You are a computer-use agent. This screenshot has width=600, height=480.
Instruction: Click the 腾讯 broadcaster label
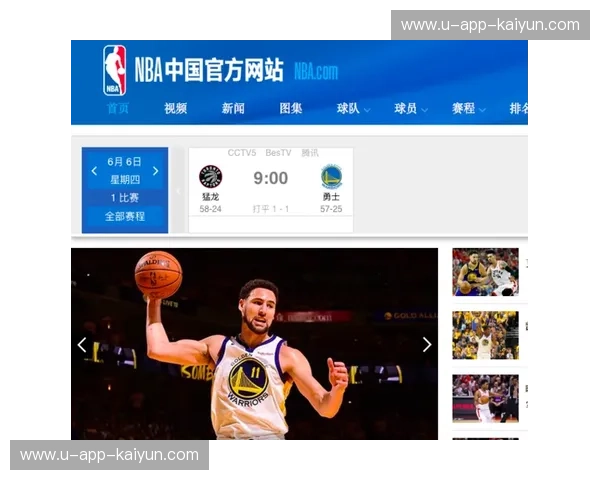[x=310, y=153]
